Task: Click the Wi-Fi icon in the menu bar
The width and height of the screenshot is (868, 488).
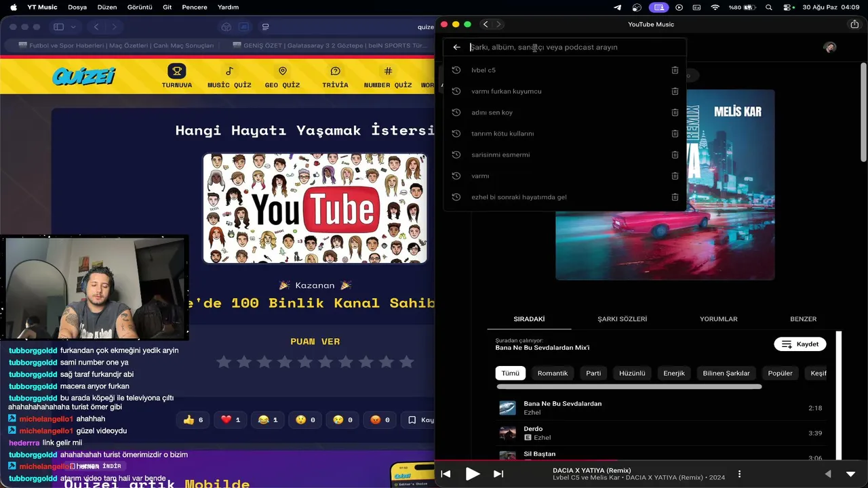Action: [x=715, y=7]
